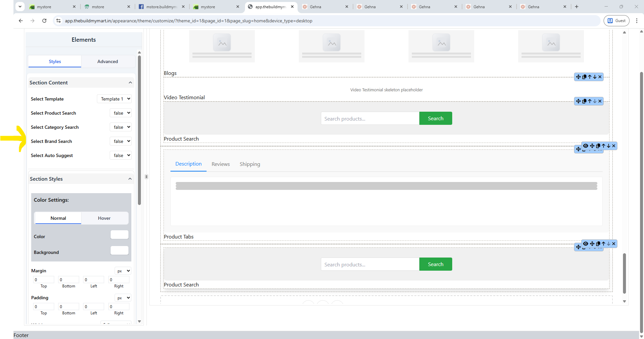This screenshot has height=339, width=644.
Task: Click move handle on Product Tabs toolbar
Action: (592, 146)
